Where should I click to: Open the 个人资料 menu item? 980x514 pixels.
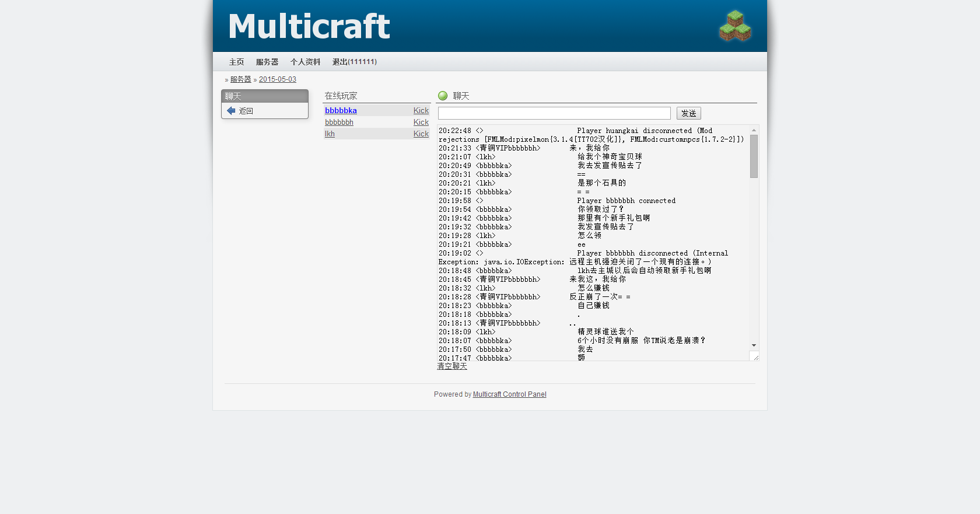pyautogui.click(x=305, y=62)
